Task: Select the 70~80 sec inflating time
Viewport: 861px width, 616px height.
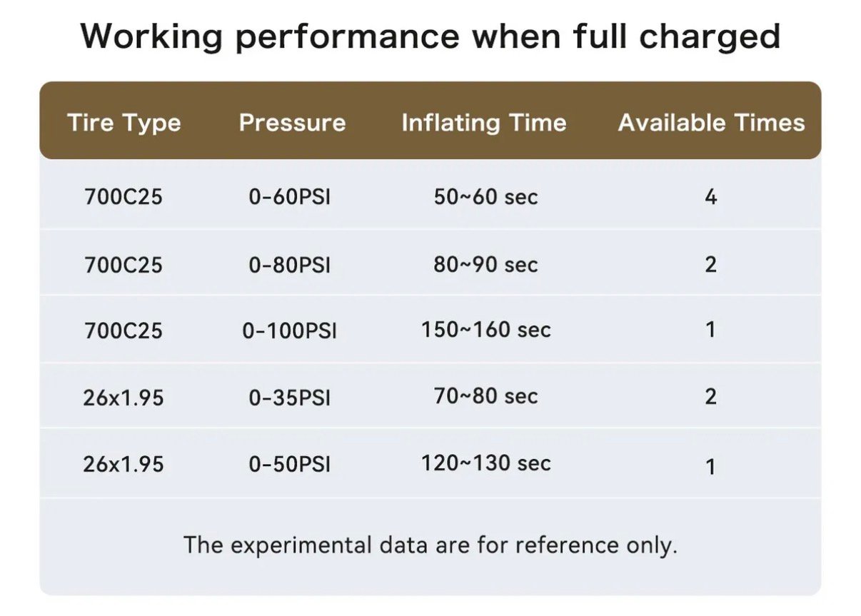Action: pos(485,396)
